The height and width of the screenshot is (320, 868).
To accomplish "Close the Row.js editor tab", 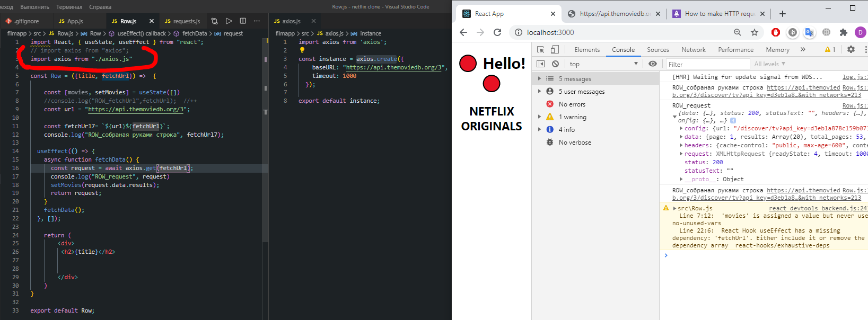I will (152, 21).
